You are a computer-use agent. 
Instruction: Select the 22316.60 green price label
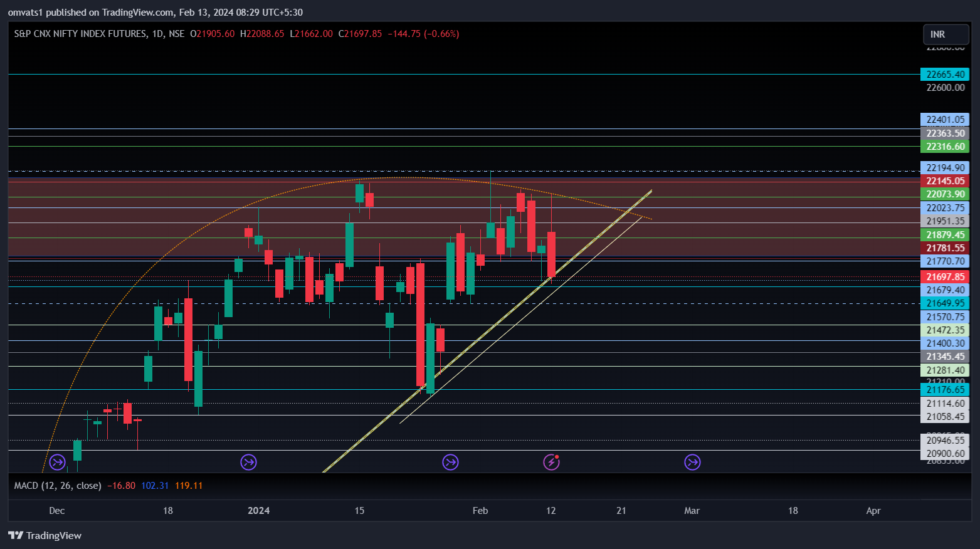coord(944,147)
